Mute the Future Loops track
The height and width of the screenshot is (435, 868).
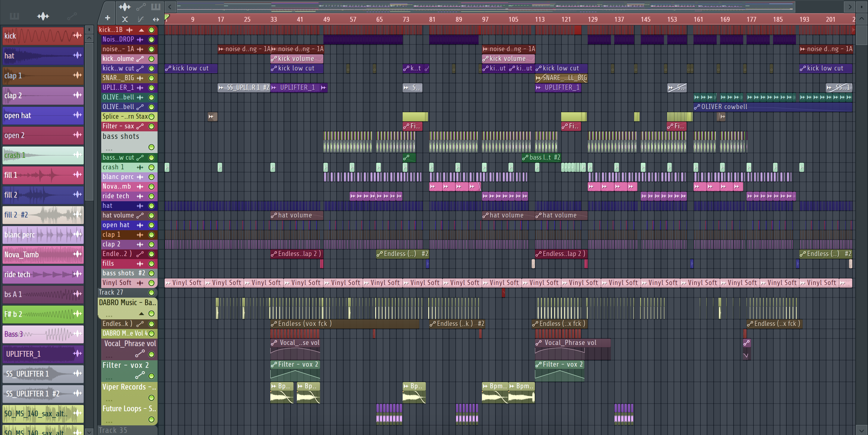(152, 419)
